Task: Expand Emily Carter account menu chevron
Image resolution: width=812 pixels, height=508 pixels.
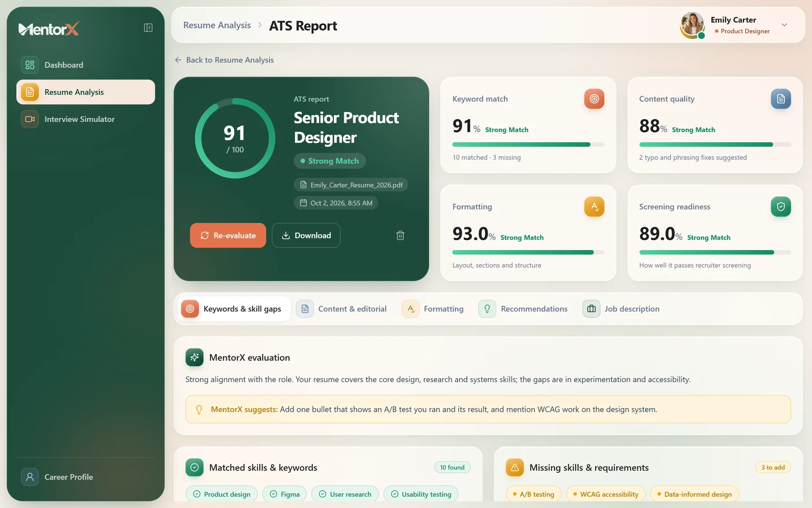Action: (x=784, y=25)
